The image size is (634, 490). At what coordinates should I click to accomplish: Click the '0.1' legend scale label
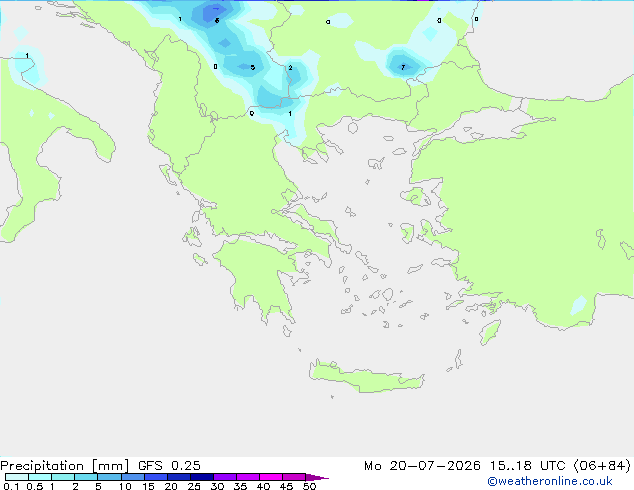click(x=11, y=486)
